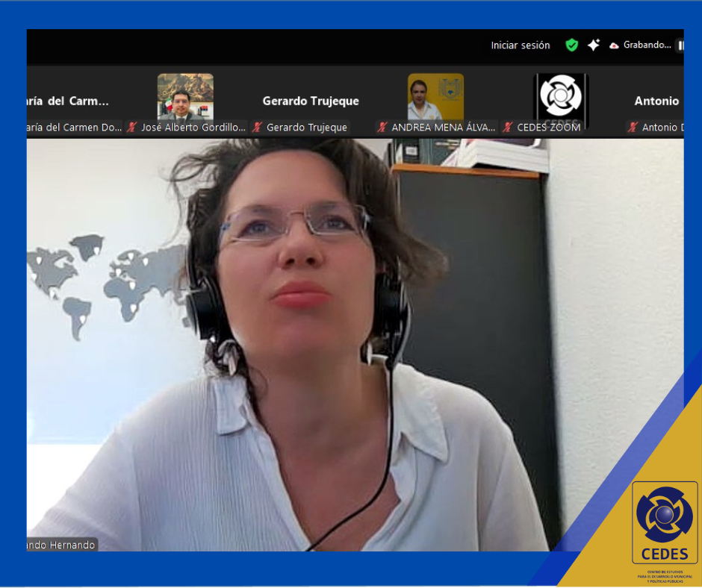Image resolution: width=702 pixels, height=588 pixels.
Task: Select the CEDES ZOOM logo thumbnail
Action: click(x=561, y=96)
